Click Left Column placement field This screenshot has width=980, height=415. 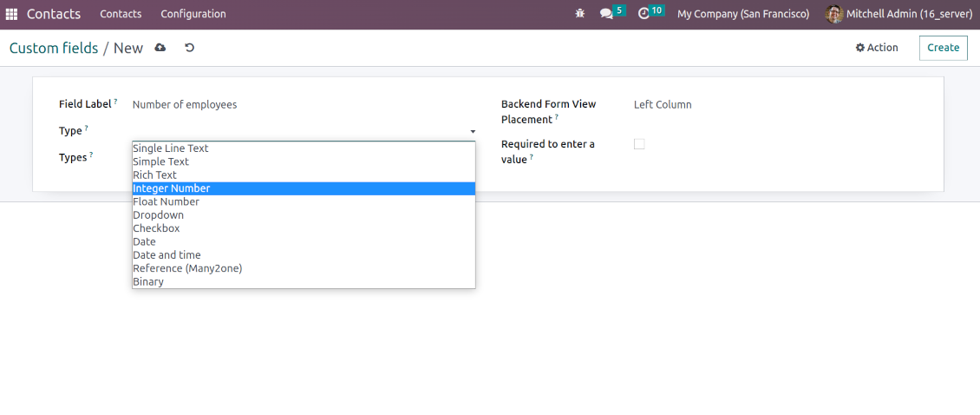(663, 104)
